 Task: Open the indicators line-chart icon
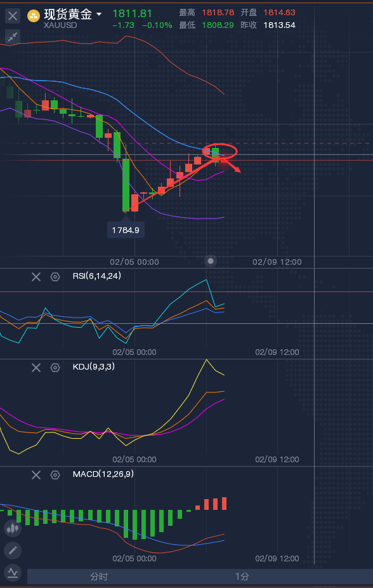(13, 573)
